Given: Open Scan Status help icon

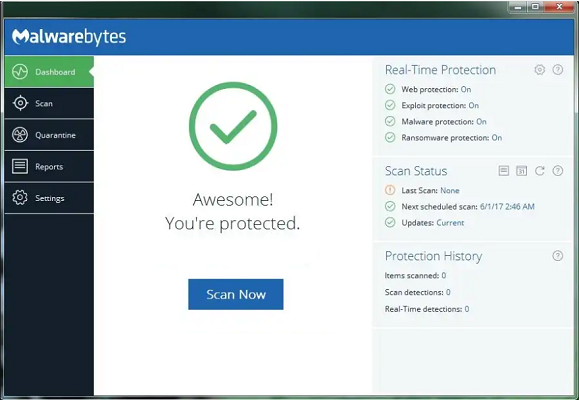Looking at the screenshot, I should click(558, 171).
